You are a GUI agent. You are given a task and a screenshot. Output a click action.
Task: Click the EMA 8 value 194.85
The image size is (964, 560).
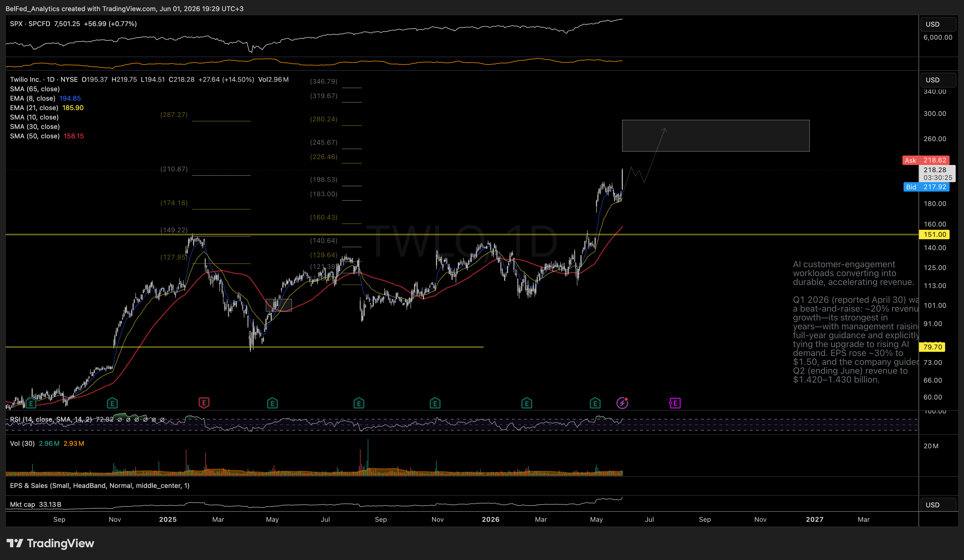70,98
